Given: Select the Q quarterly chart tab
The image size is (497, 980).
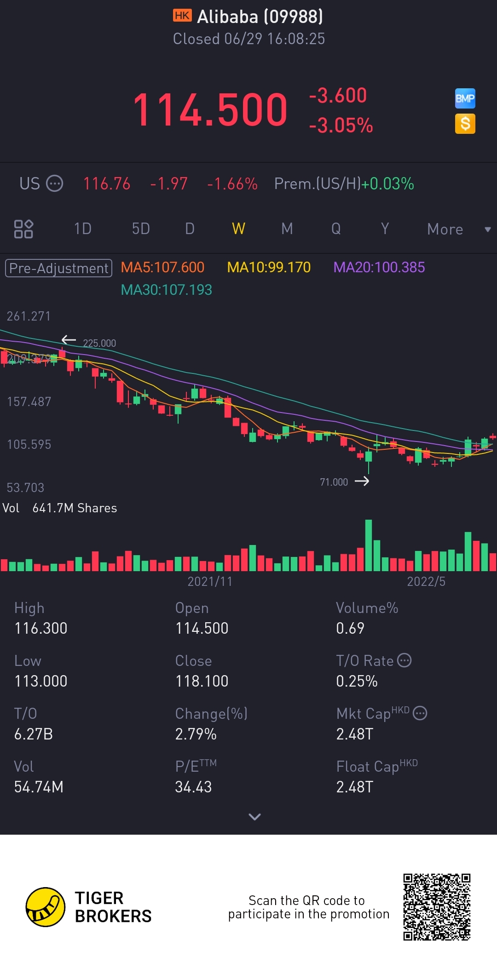Looking at the screenshot, I should coord(336,229).
